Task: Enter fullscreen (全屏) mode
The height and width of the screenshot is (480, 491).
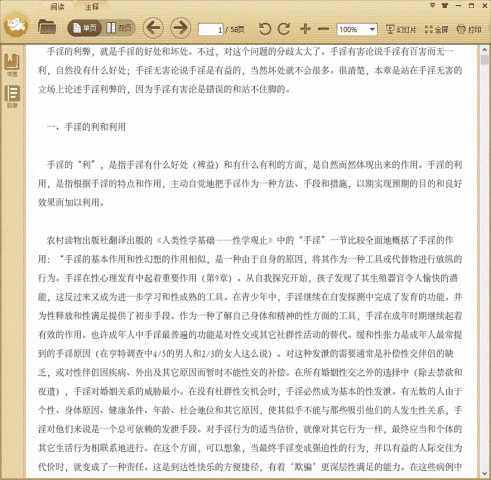Action: 436,29
